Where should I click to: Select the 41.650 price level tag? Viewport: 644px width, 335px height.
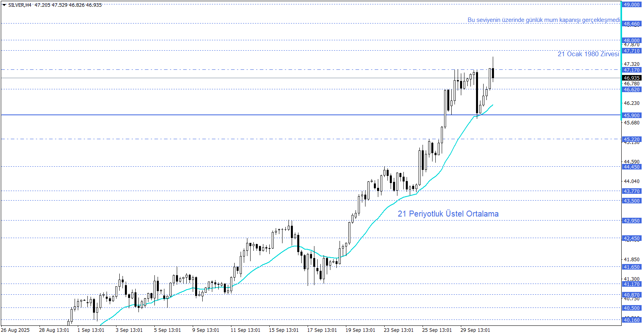click(x=631, y=267)
